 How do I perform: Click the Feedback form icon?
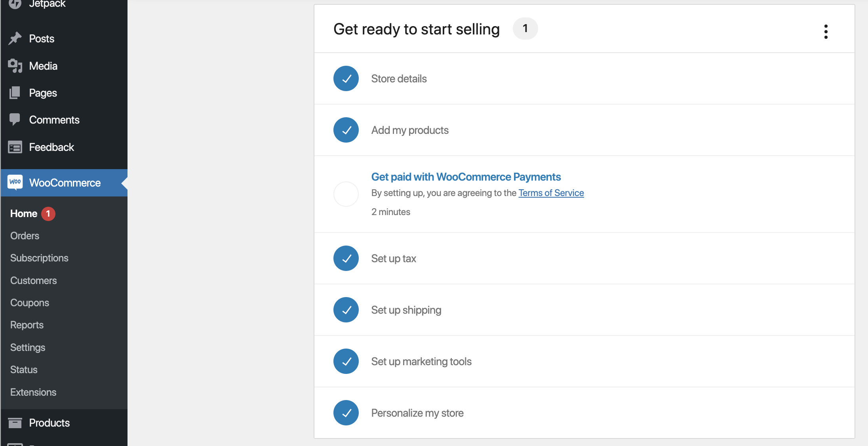point(15,147)
